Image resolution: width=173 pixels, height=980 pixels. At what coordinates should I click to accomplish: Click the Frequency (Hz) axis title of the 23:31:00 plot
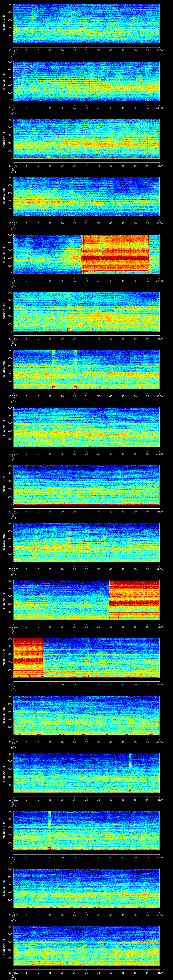click(x=4, y=139)
